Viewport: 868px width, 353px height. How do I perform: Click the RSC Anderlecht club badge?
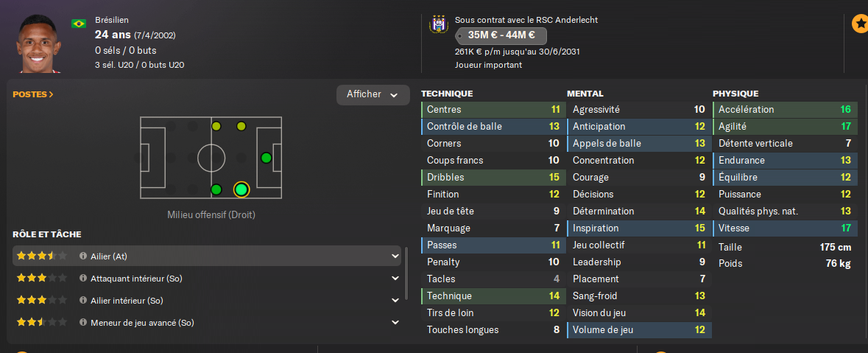[438, 24]
